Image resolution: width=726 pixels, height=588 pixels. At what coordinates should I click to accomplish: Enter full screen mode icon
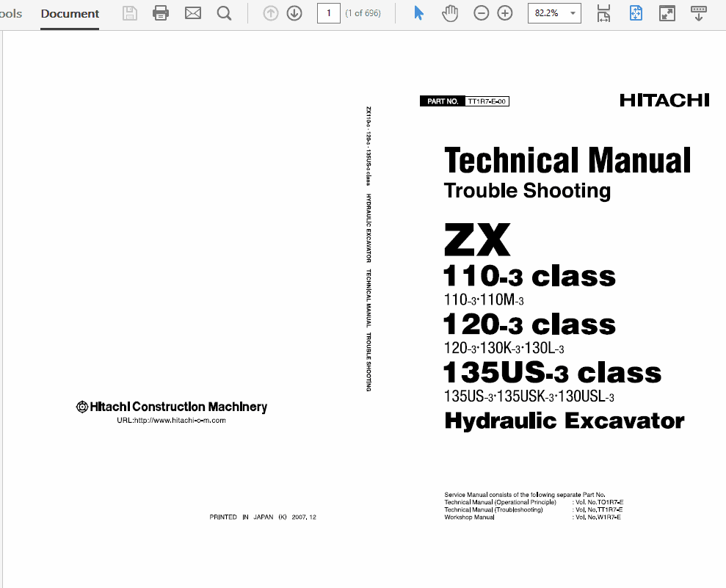tap(667, 13)
